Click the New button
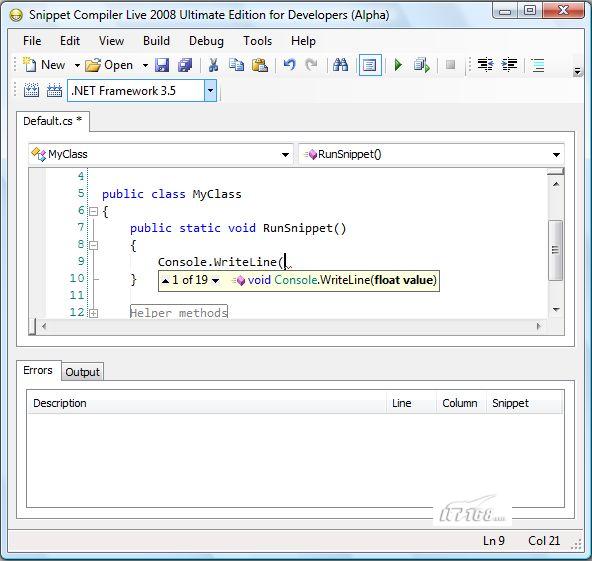592x561 pixels. point(45,65)
